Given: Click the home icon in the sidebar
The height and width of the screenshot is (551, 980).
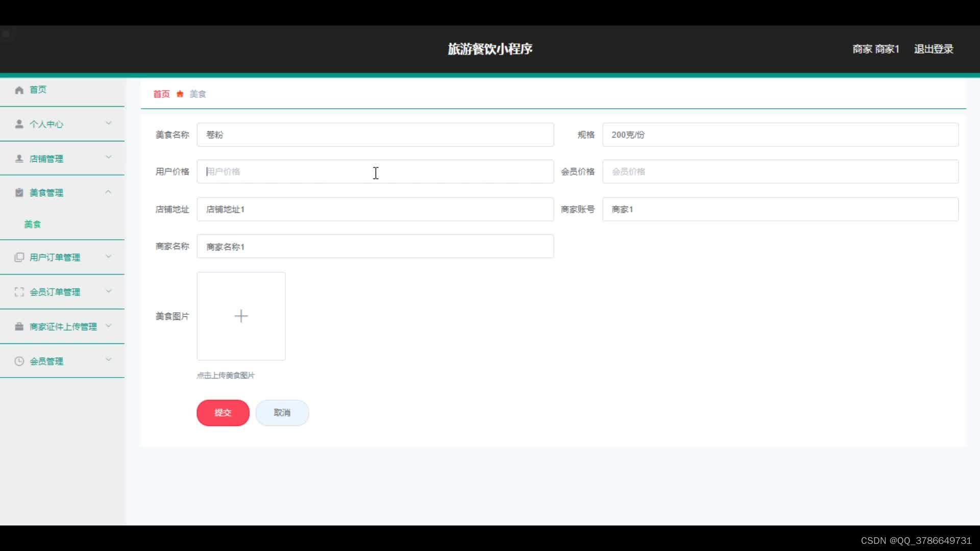Looking at the screenshot, I should [x=19, y=90].
